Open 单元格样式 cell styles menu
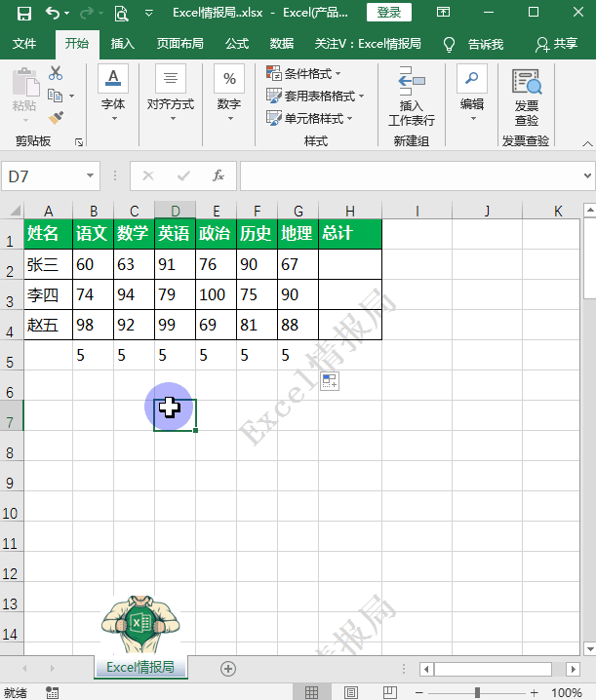The width and height of the screenshot is (596, 700). click(x=309, y=118)
